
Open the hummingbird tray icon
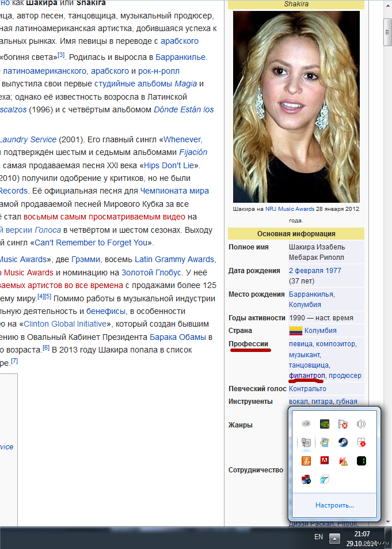(x=325, y=479)
